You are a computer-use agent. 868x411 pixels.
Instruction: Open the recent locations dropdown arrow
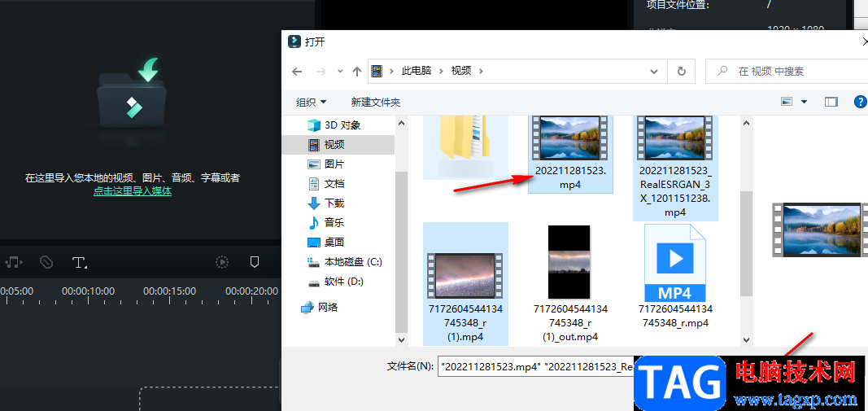point(340,72)
